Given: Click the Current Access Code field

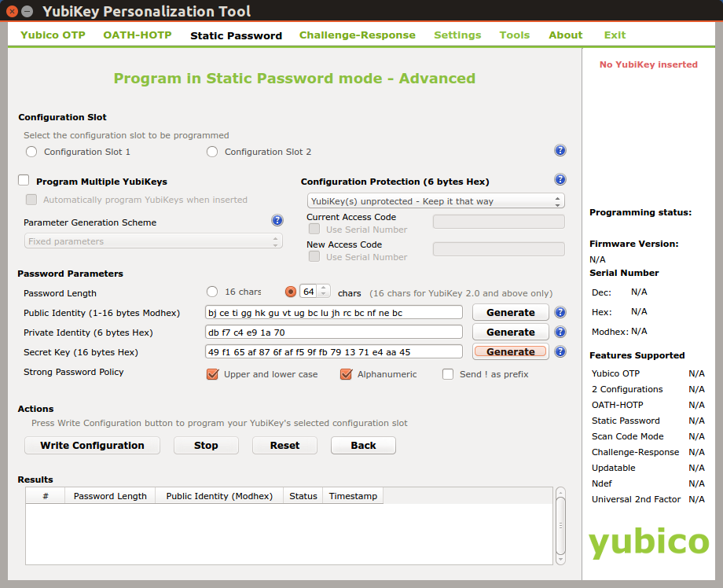Looking at the screenshot, I should [499, 222].
